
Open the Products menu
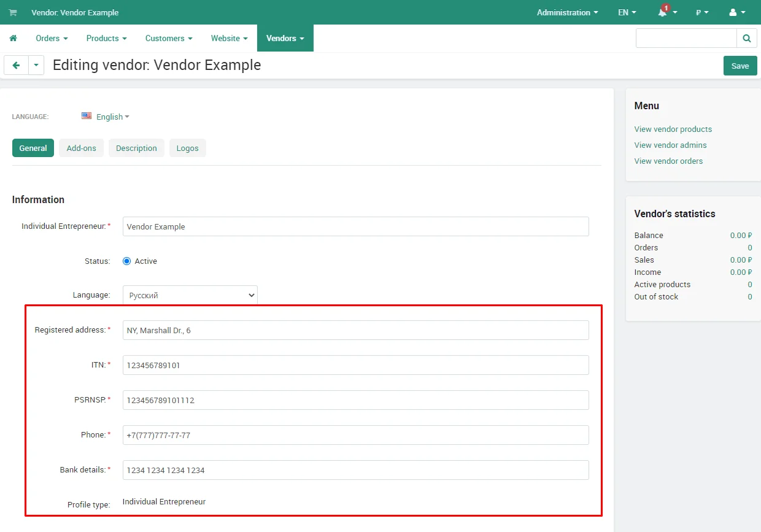pyautogui.click(x=106, y=38)
